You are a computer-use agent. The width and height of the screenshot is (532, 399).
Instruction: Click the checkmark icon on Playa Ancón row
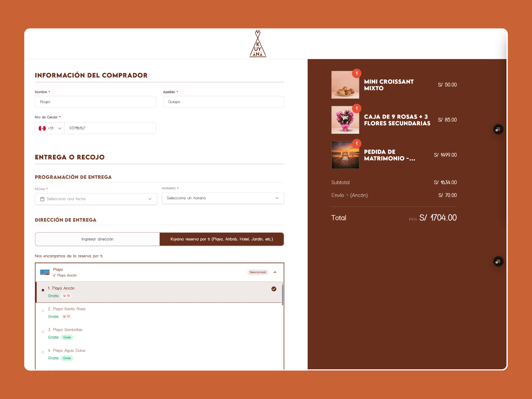(274, 289)
